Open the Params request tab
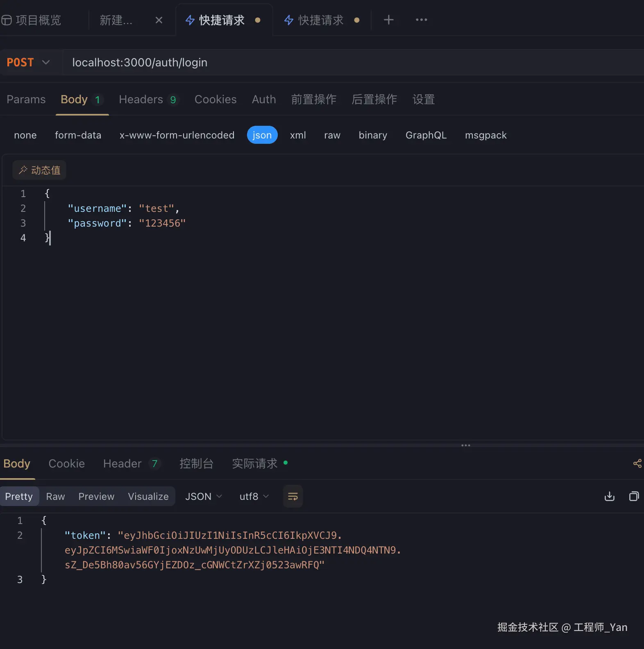This screenshot has width=644, height=649. [x=26, y=100]
